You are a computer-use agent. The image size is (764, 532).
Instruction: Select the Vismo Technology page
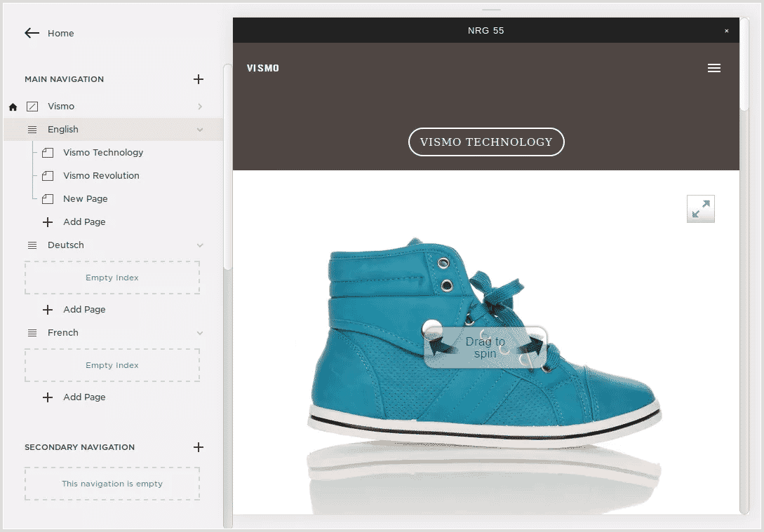point(103,152)
